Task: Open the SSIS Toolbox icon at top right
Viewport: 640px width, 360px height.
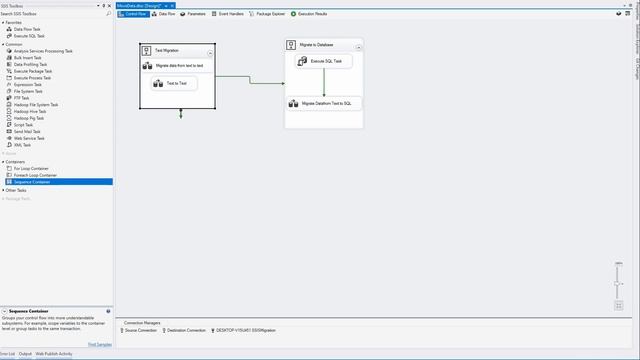Action: tap(628, 14)
